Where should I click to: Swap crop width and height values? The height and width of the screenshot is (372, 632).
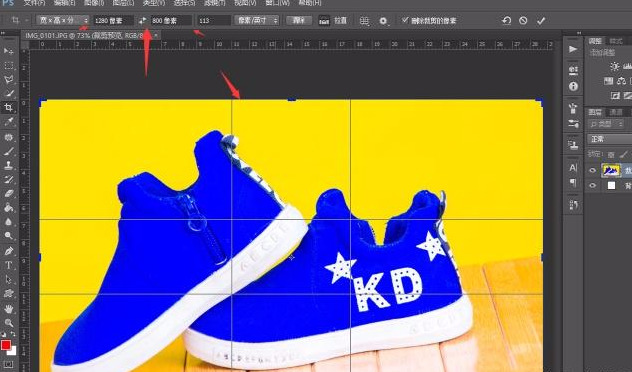pyautogui.click(x=142, y=20)
